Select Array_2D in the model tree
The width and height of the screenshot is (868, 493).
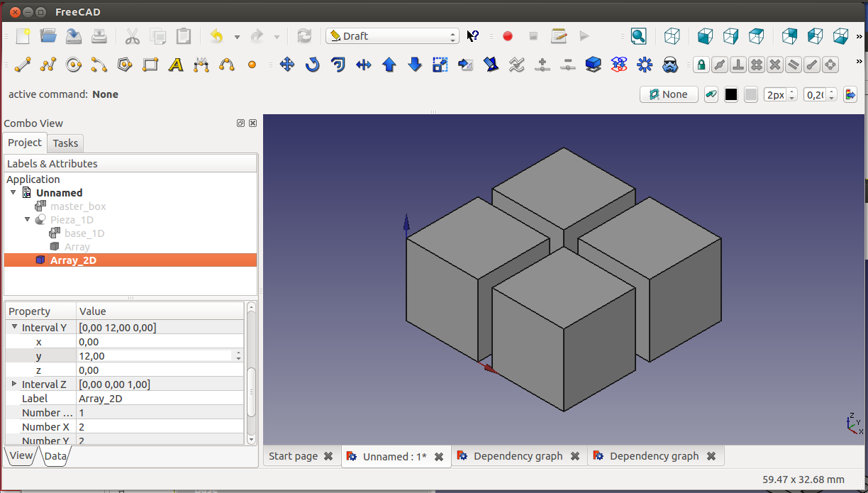[x=73, y=260]
